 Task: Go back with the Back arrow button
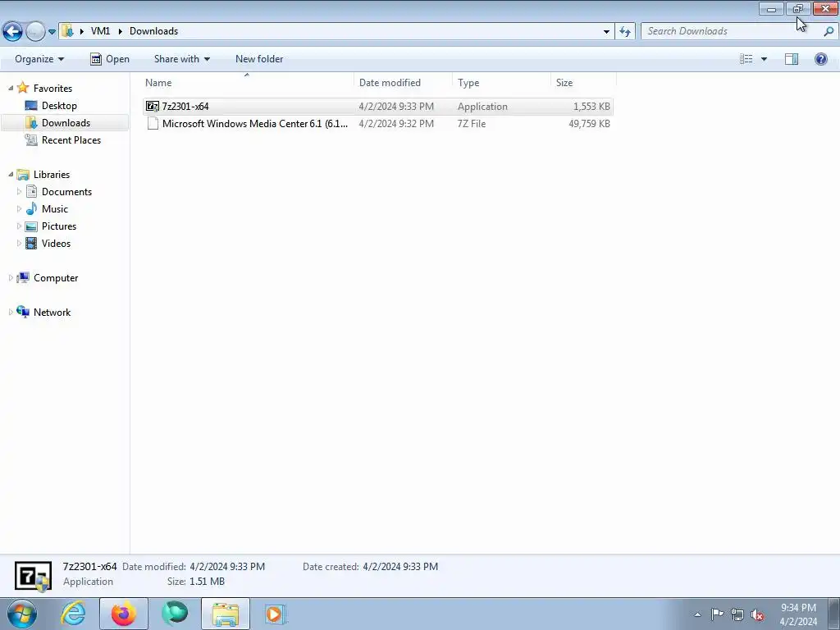(13, 32)
